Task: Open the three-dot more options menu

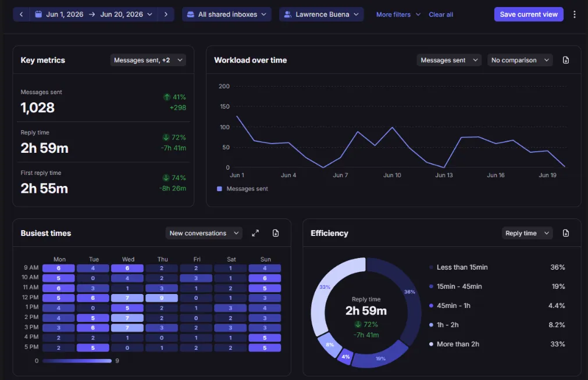Action: click(x=574, y=15)
